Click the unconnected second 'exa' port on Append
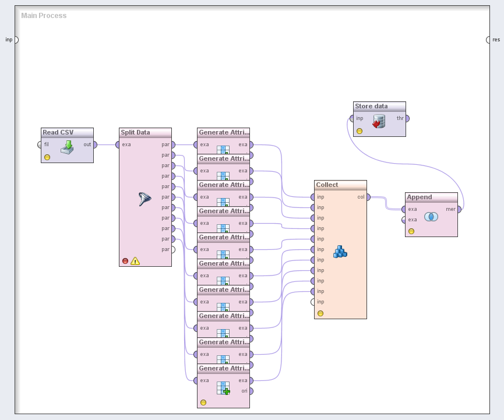Image resolution: width=504 pixels, height=420 pixels. [x=403, y=220]
